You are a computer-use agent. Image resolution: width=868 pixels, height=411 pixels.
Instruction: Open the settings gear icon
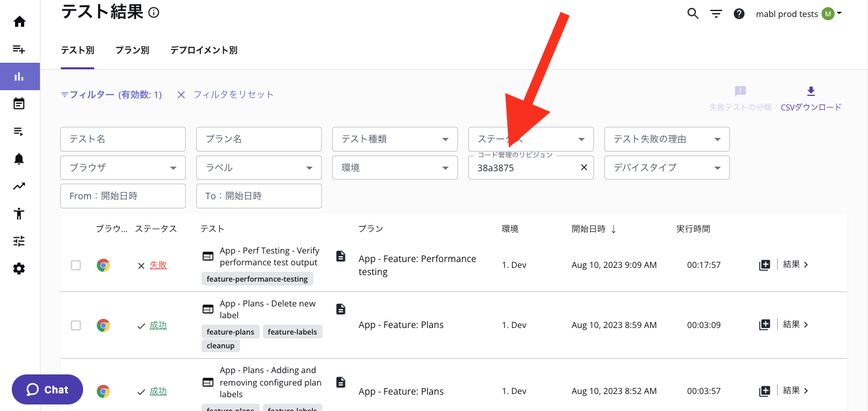[20, 269]
